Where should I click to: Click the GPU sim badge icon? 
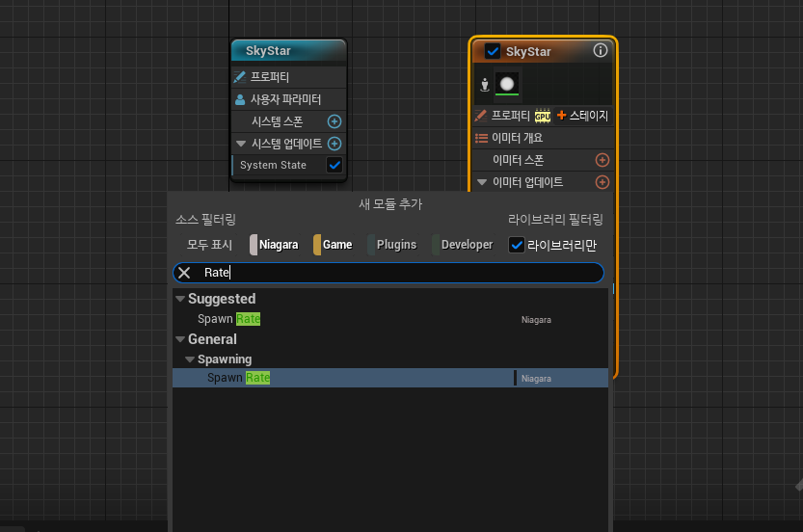[543, 117]
